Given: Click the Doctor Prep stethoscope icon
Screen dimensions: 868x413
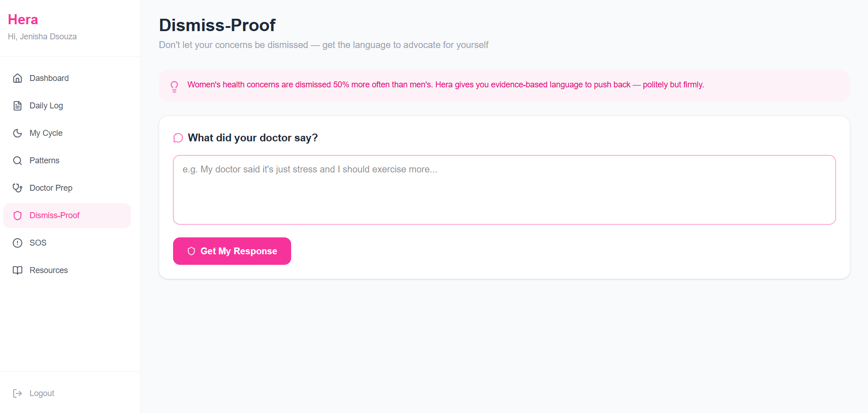Looking at the screenshot, I should coord(17,188).
